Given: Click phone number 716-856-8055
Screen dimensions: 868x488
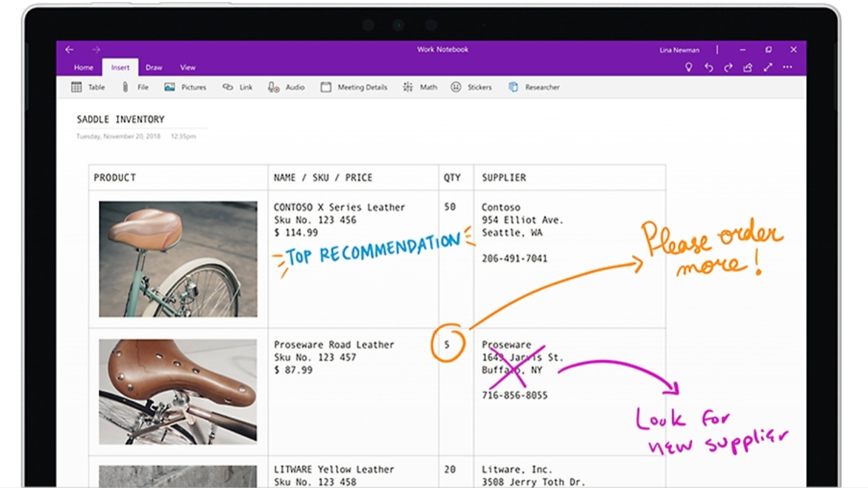Looking at the screenshot, I should (514, 395).
